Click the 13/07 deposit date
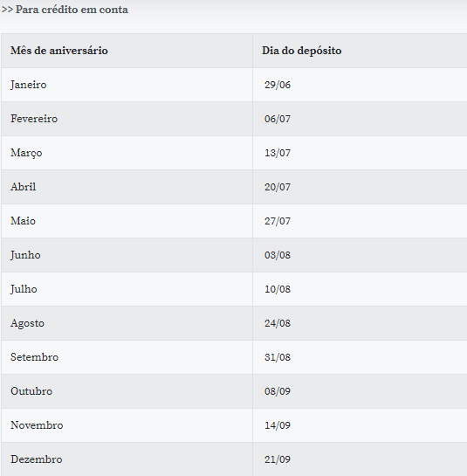The width and height of the screenshot is (467, 476). [278, 153]
